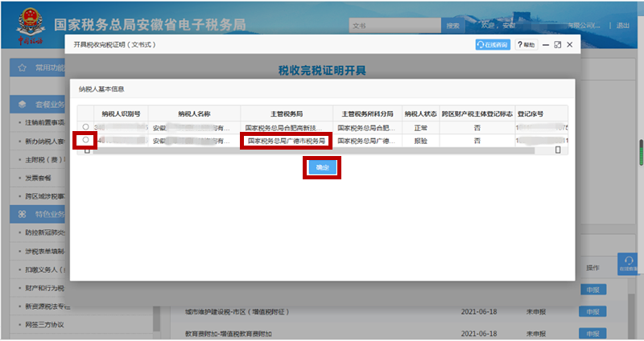This screenshot has height=341, width=644.
Task: Click the 确定 confirm button
Action: (x=322, y=167)
